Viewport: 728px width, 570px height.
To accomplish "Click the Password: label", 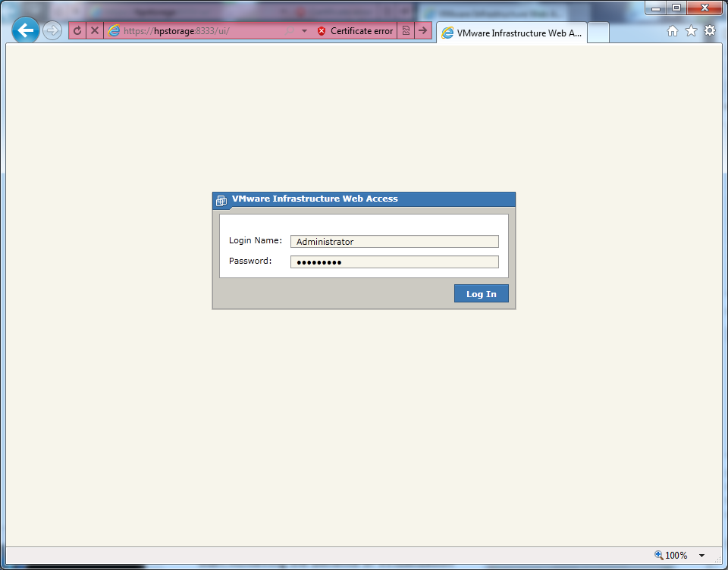I will (250, 261).
